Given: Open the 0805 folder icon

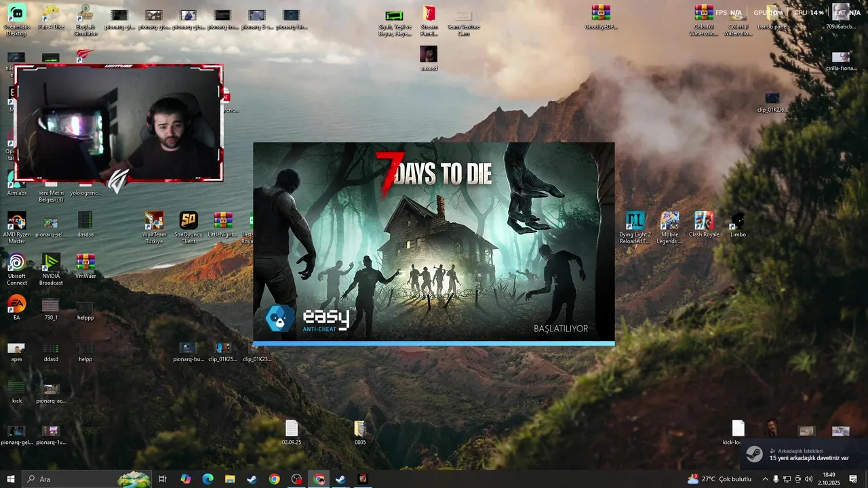Looking at the screenshot, I should (360, 432).
